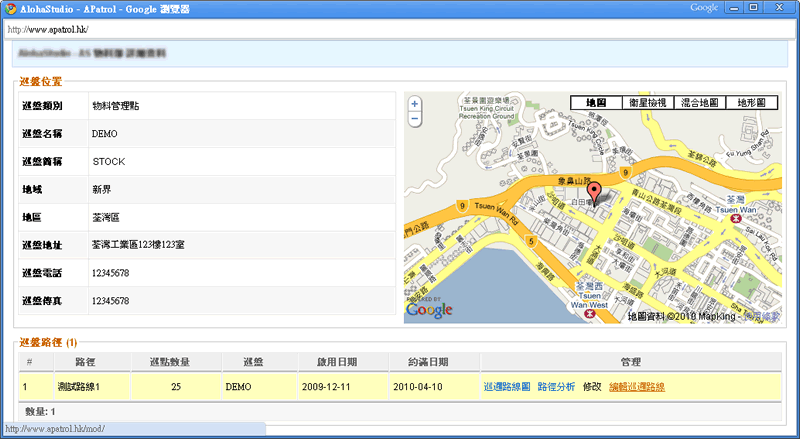Viewport: 800px width, 439px height.
Task: Click the 新界 region value
Action: 102,189
